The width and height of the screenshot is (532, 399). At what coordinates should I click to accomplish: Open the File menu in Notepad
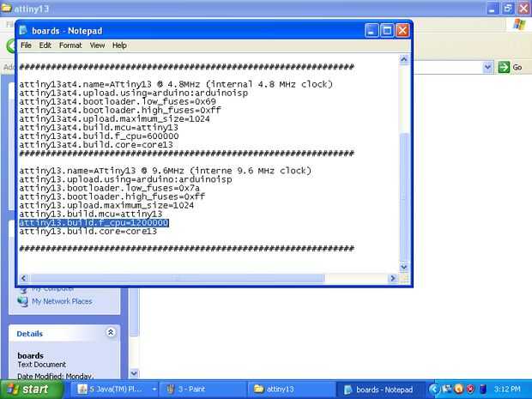click(x=26, y=45)
